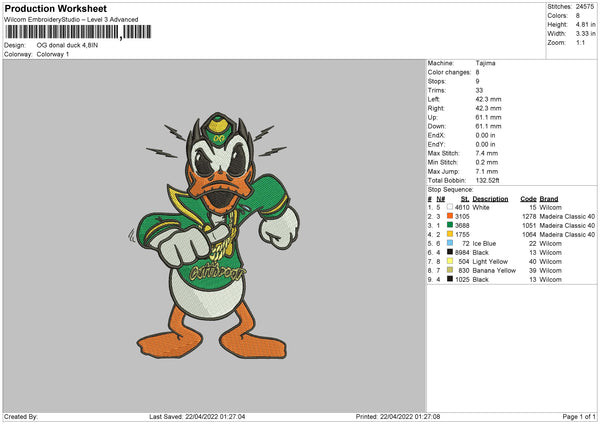Select the 'Last Saved: 22/04/2022 01:27:04' text
600x424 pixels.
(197, 417)
